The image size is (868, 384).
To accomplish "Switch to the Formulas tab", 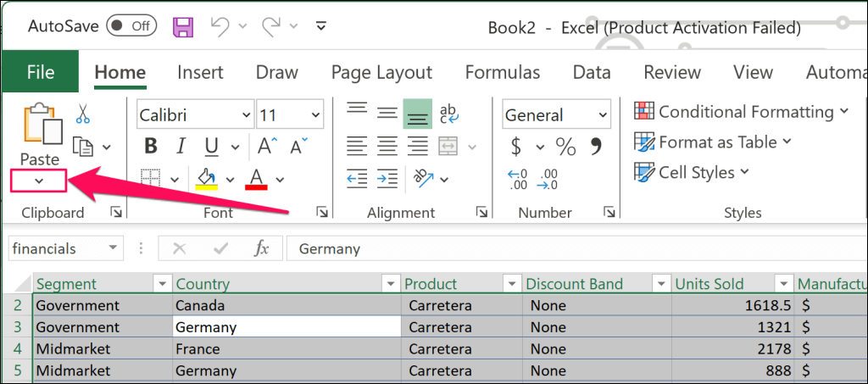I will point(503,72).
